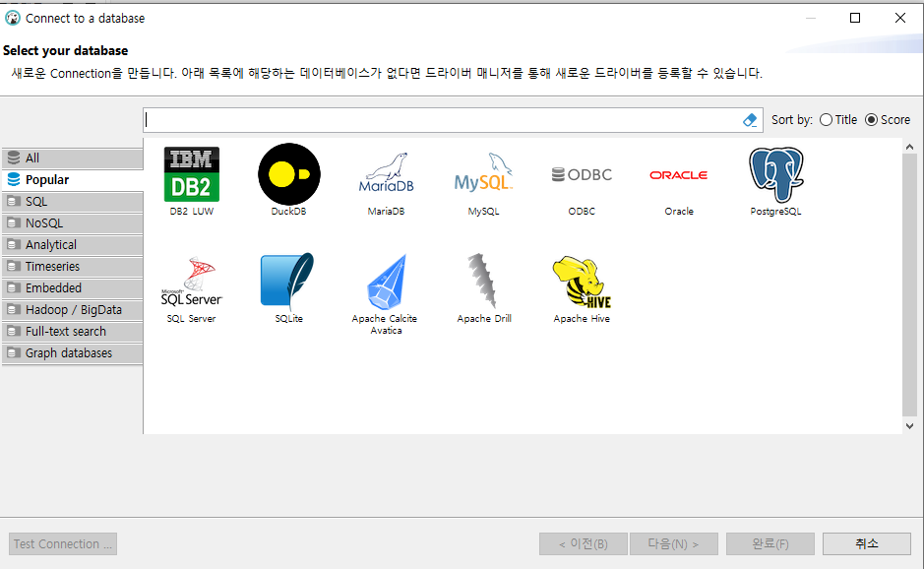Show the Embedded databases category
The image size is (924, 569).
[x=73, y=288]
